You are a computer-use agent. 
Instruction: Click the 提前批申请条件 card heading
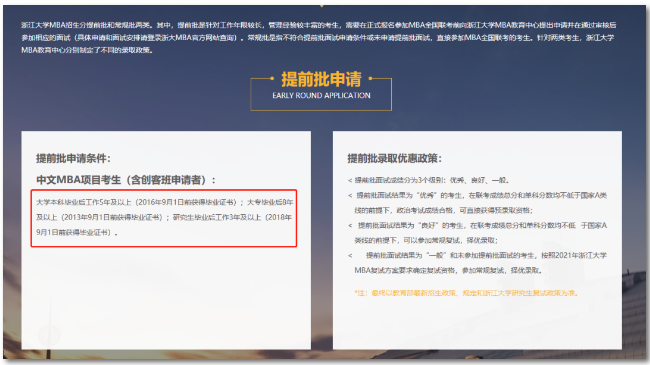[x=73, y=158]
